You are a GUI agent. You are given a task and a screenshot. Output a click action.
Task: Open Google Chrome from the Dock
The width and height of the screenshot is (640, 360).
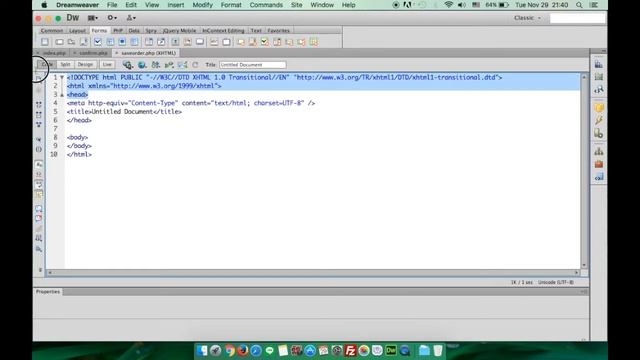tap(230, 351)
